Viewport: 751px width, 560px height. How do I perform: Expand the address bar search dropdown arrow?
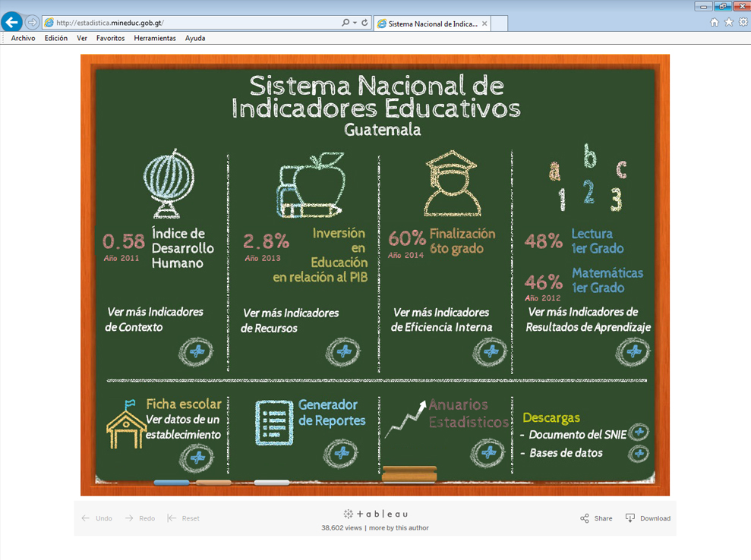coord(355,23)
